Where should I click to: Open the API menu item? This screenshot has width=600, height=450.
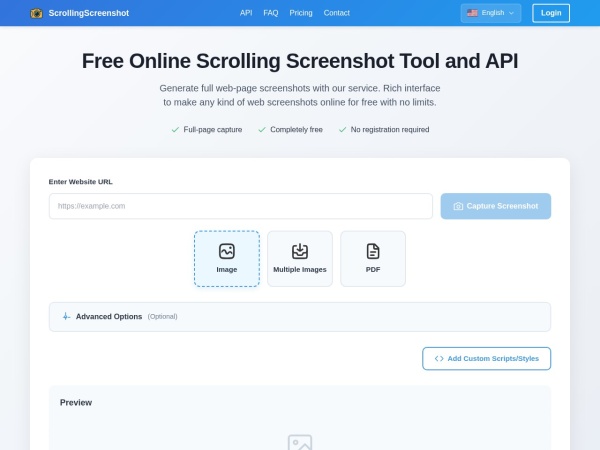[x=246, y=13]
